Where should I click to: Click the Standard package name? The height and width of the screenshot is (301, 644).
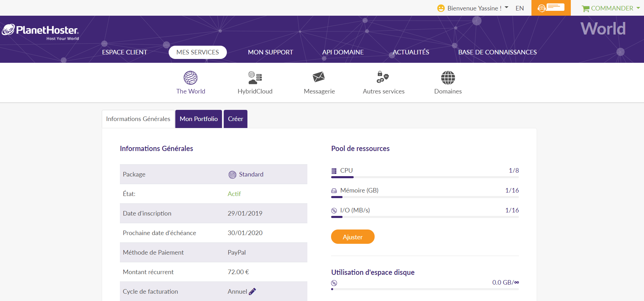point(251,174)
